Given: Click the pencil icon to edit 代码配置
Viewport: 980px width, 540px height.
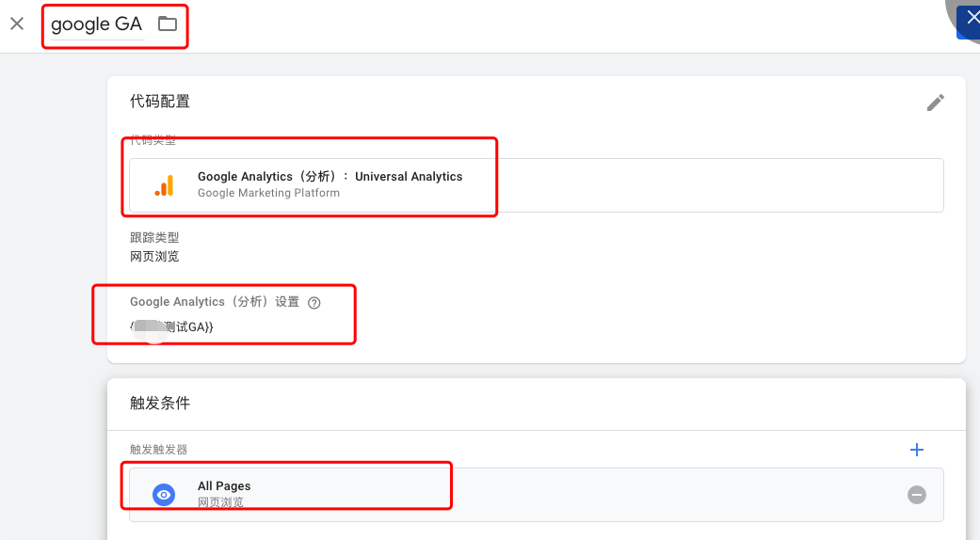Looking at the screenshot, I should (935, 103).
